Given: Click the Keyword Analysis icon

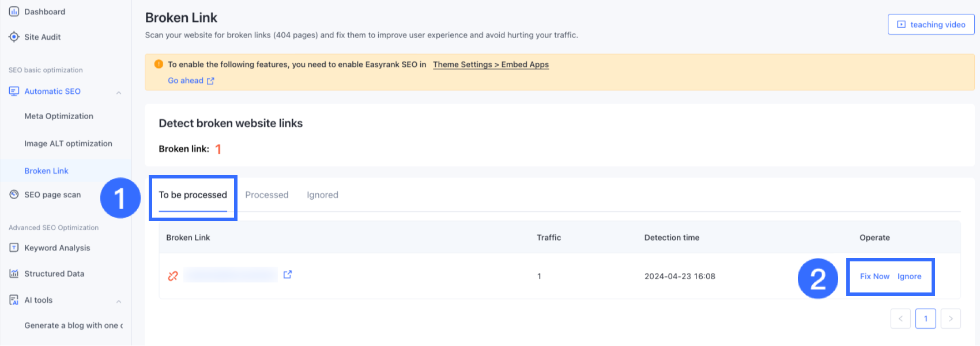Looking at the screenshot, I should point(14,248).
